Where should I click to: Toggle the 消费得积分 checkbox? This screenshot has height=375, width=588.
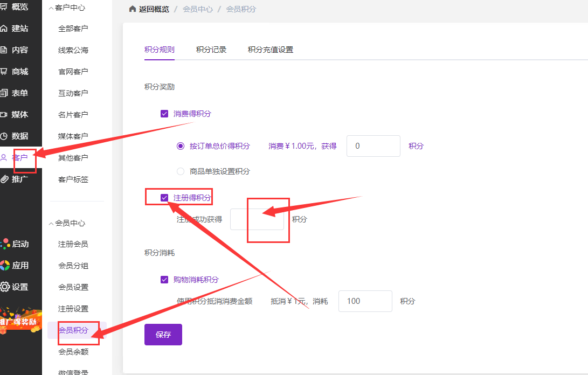click(x=164, y=114)
